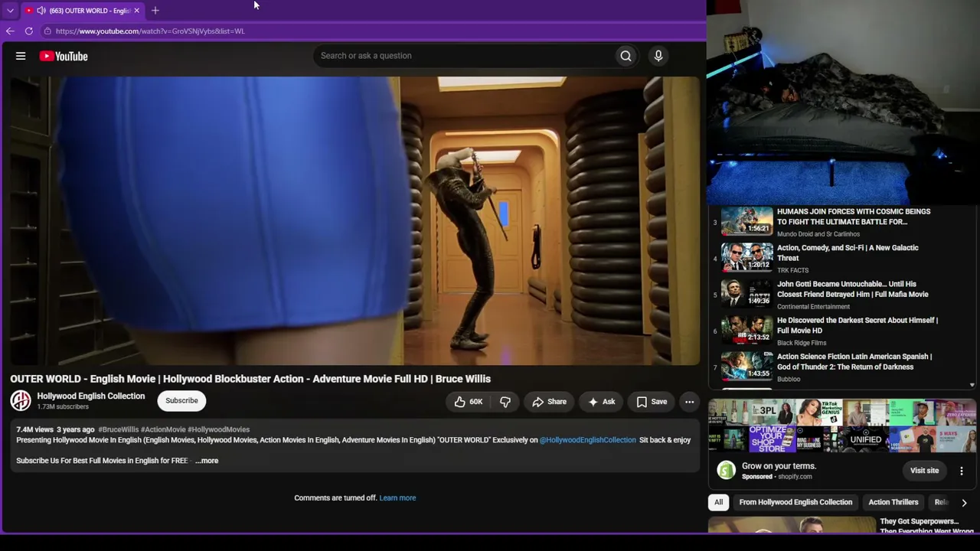Click the browser address bar URL
Image resolution: width=980 pixels, height=551 pixels.
[x=150, y=31]
